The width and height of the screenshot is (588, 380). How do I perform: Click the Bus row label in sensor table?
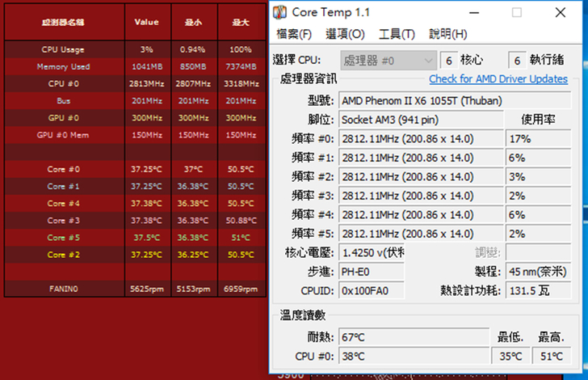[x=63, y=101]
